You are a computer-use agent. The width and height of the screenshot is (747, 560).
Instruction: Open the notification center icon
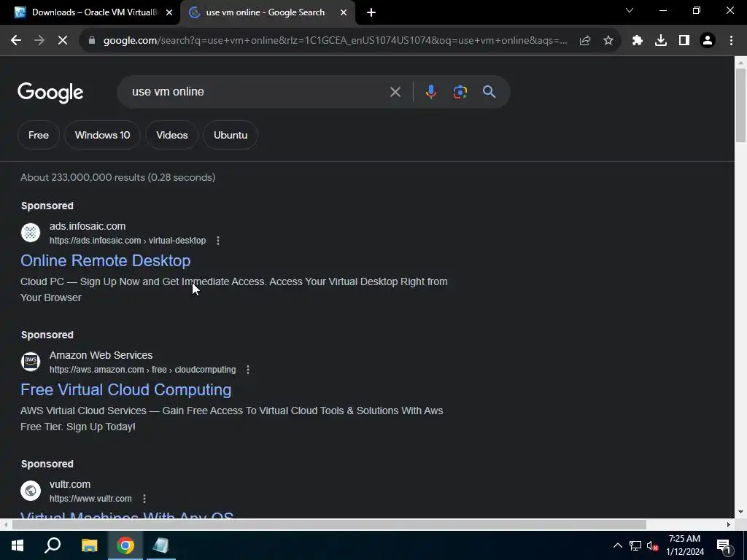point(724,545)
